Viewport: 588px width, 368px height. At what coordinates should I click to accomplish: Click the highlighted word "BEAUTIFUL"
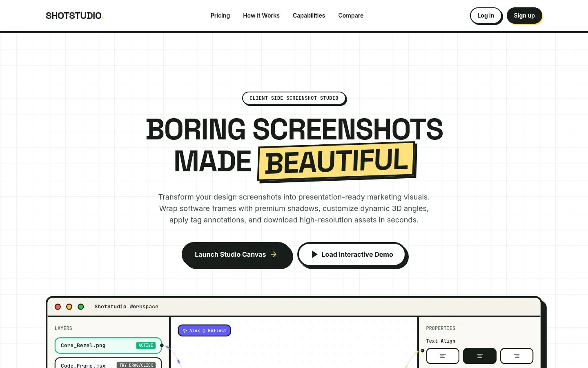[x=337, y=161]
